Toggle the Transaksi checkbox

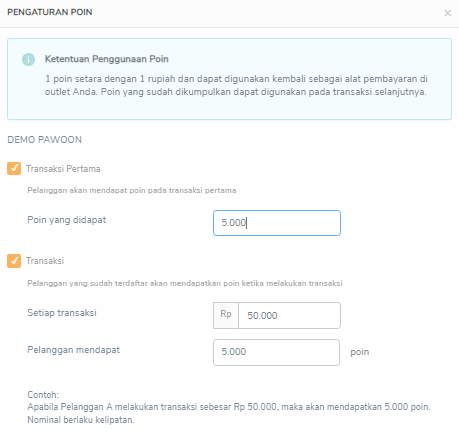pos(14,261)
